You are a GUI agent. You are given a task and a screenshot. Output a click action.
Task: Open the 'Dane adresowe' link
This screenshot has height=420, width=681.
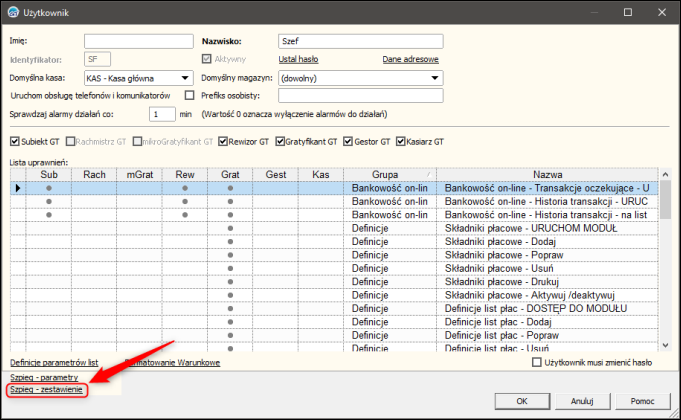[410, 59]
